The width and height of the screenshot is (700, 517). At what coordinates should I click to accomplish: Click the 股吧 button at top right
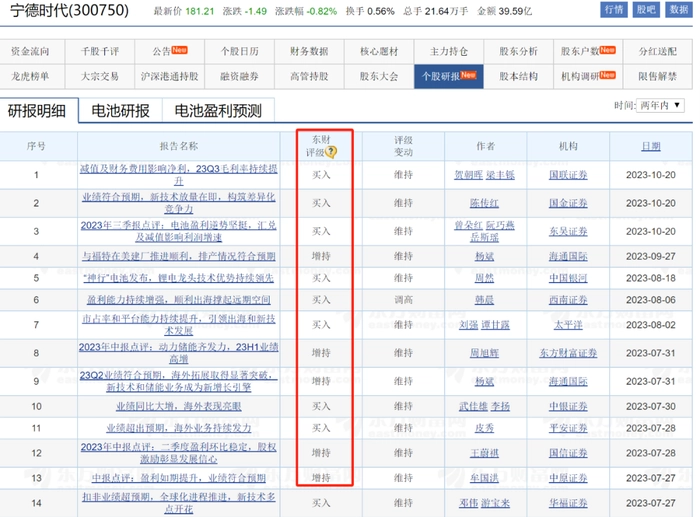(646, 10)
